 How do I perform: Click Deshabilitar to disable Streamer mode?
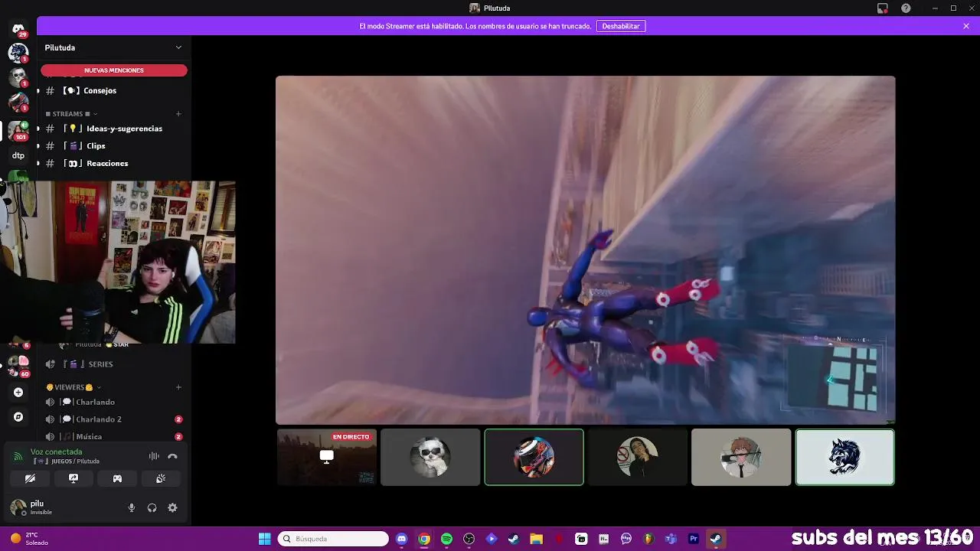point(621,26)
